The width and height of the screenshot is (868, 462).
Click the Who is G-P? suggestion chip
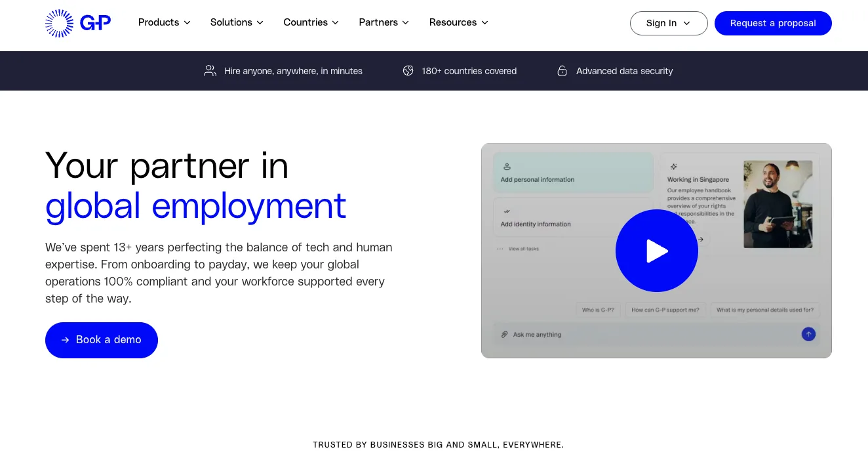tap(598, 310)
